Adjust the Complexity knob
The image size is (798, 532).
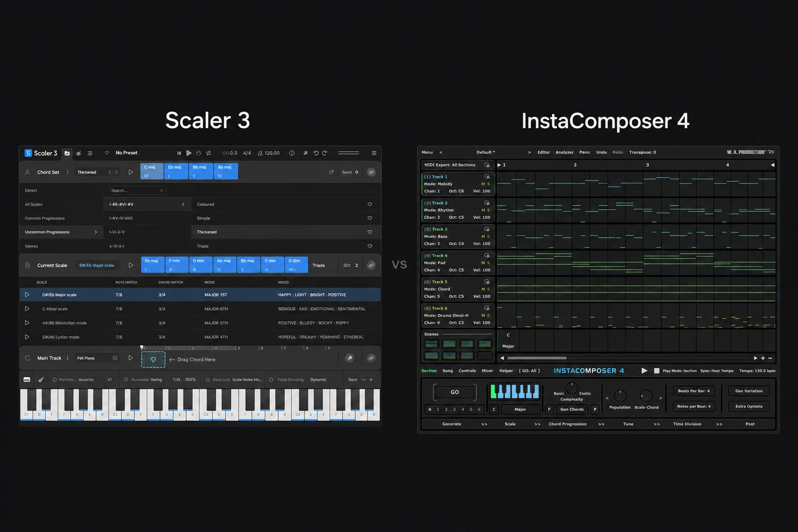tap(571, 388)
